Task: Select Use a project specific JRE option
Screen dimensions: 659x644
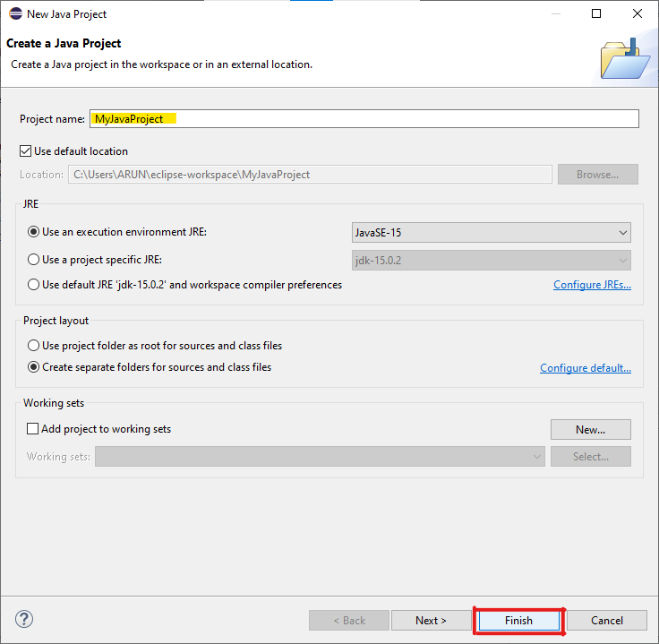Action: 34,260
